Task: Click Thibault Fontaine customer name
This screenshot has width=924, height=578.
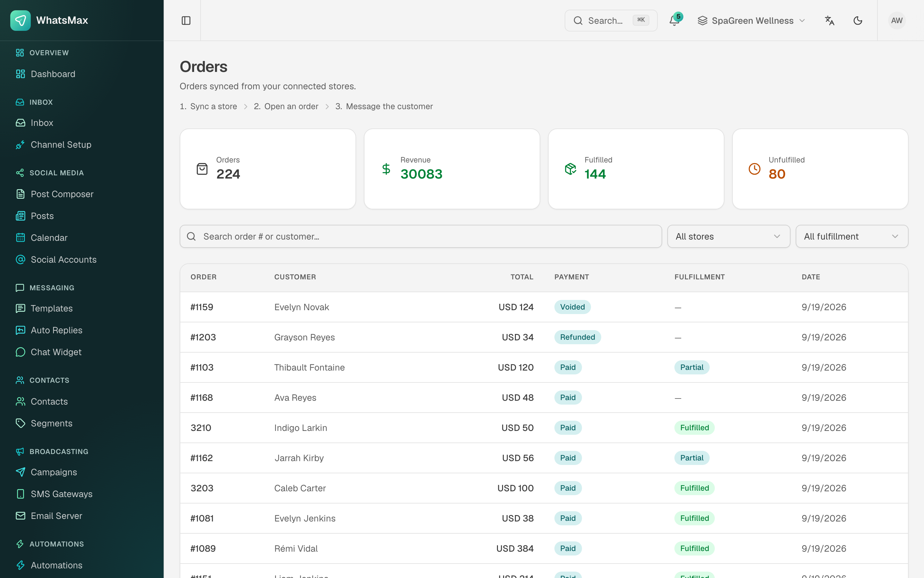Action: pos(309,367)
